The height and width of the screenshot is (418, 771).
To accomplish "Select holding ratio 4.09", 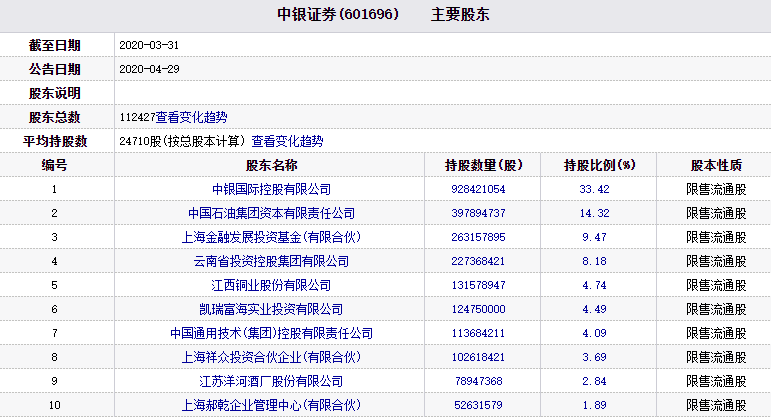I will 594,333.
